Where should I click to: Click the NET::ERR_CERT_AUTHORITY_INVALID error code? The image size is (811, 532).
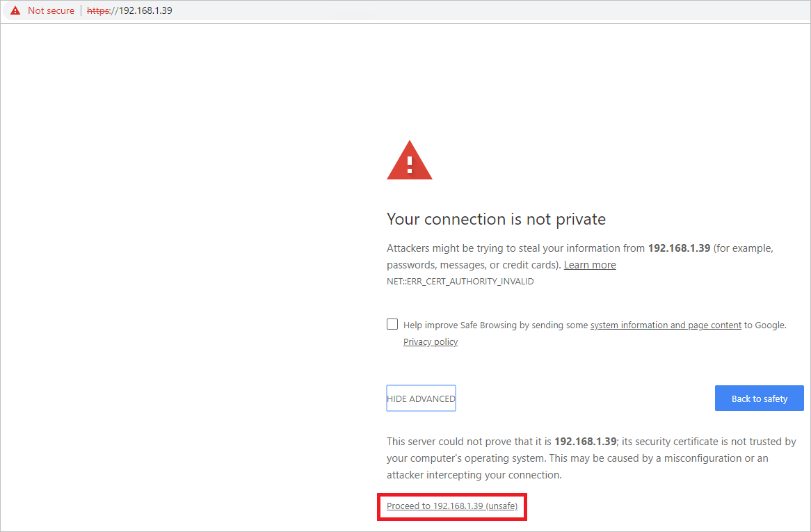click(x=460, y=282)
